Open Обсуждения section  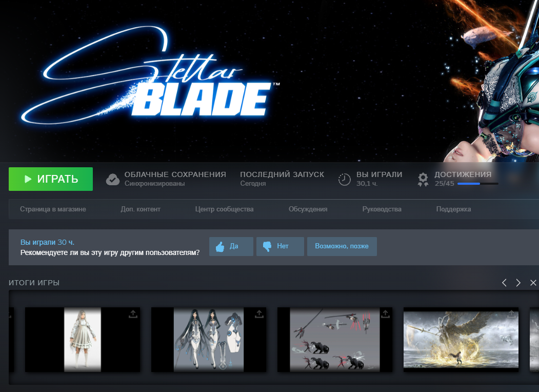tap(308, 209)
